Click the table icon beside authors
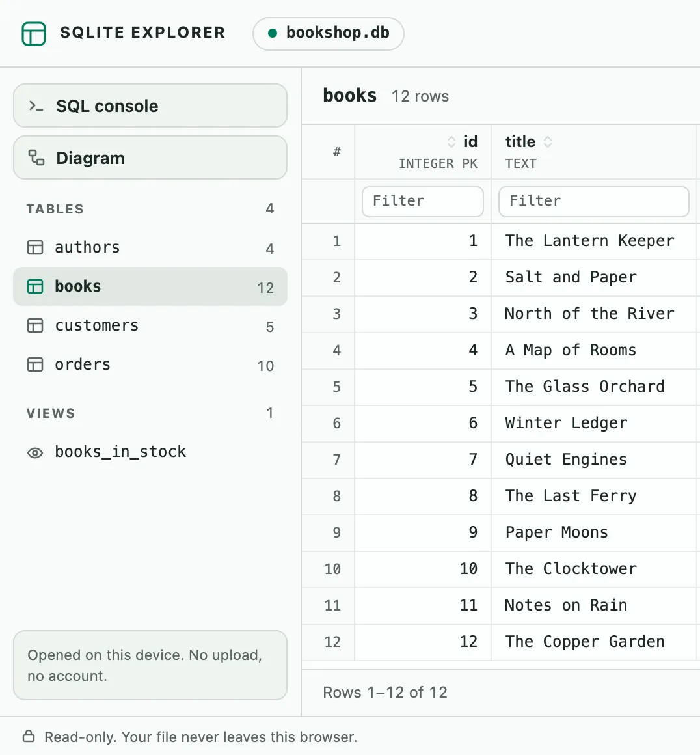Viewport: 700px width, 755px height. [x=35, y=247]
